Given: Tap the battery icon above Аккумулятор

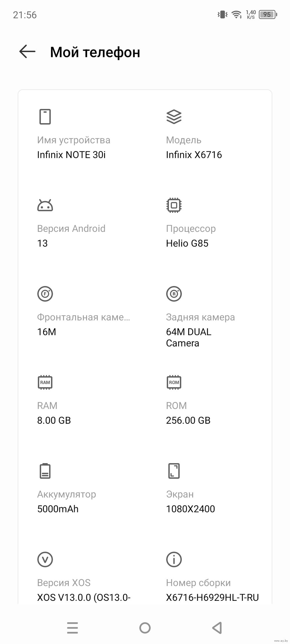Looking at the screenshot, I should pyautogui.click(x=45, y=471).
